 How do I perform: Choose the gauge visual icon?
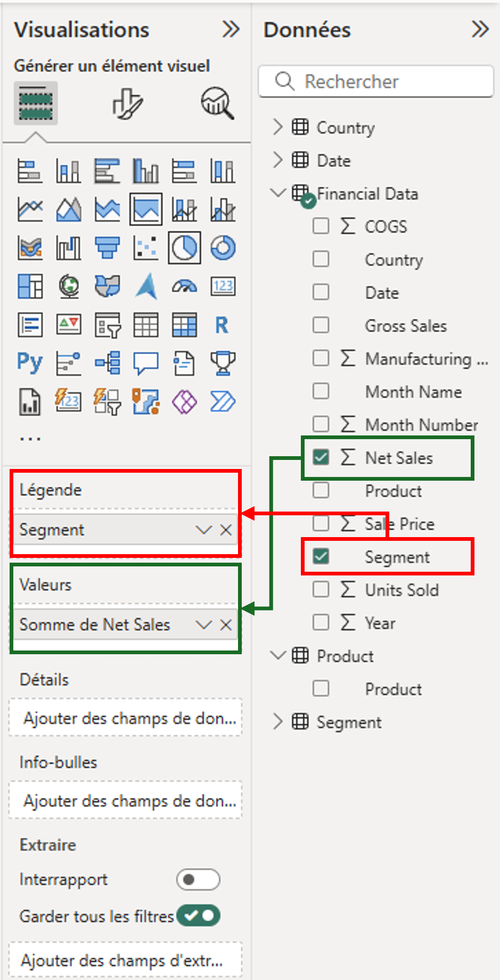coord(184,286)
